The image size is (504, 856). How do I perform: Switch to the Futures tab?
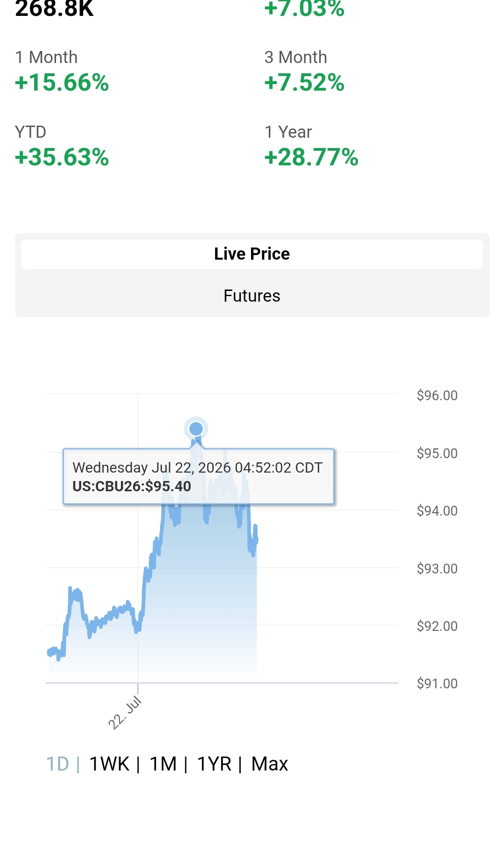(x=252, y=296)
